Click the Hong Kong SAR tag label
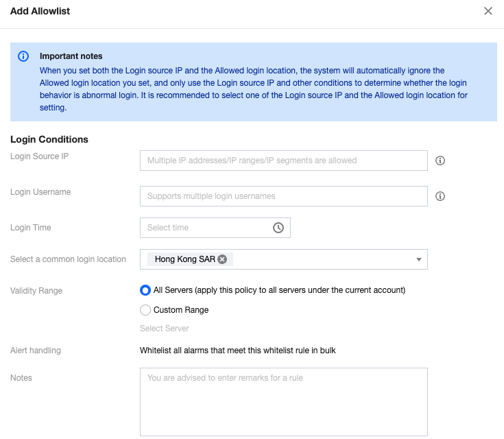Viewport: 504px width, 439px height. pyautogui.click(x=184, y=259)
